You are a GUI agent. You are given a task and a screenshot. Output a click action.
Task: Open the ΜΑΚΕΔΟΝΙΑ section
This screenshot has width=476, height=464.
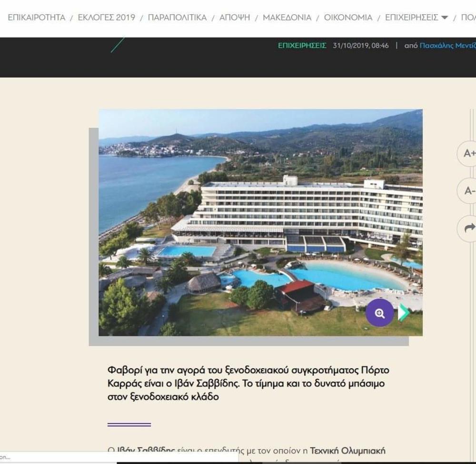(x=287, y=17)
